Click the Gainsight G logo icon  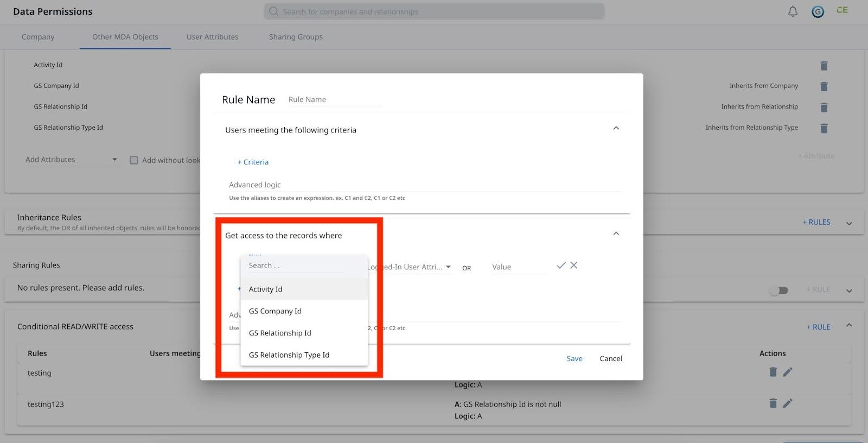coord(818,11)
